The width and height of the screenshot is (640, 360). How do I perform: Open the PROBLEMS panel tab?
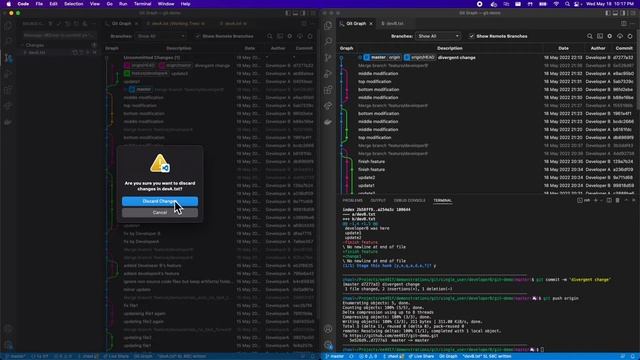point(353,200)
